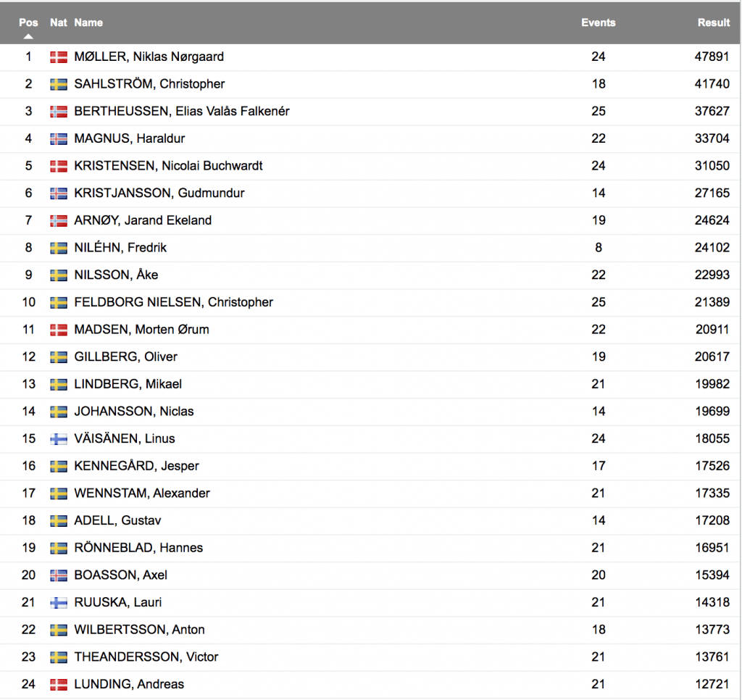Sort the ranking by Result column
The image size is (742, 700).
pos(714,22)
